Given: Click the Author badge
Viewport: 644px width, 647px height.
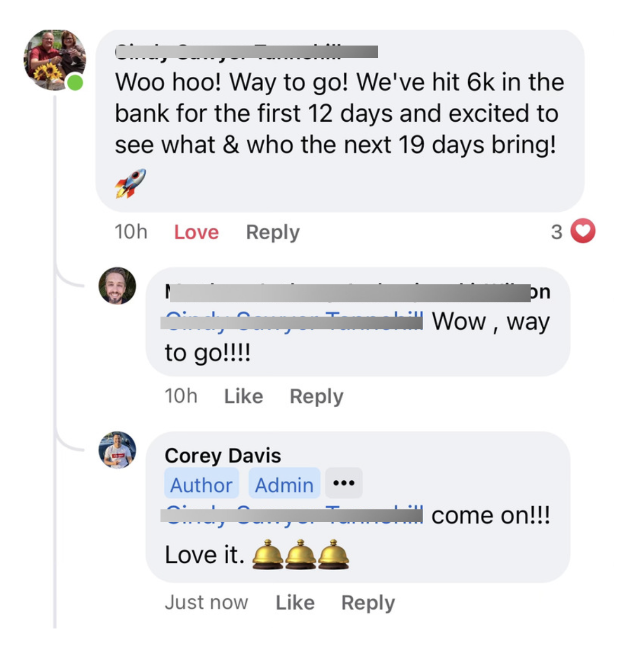Looking at the screenshot, I should click(201, 484).
